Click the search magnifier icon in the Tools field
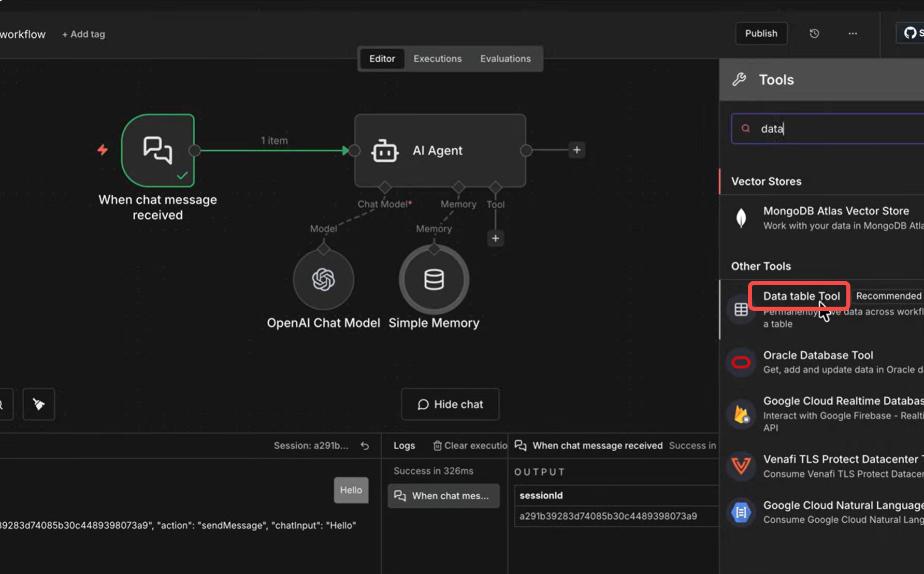 click(746, 128)
